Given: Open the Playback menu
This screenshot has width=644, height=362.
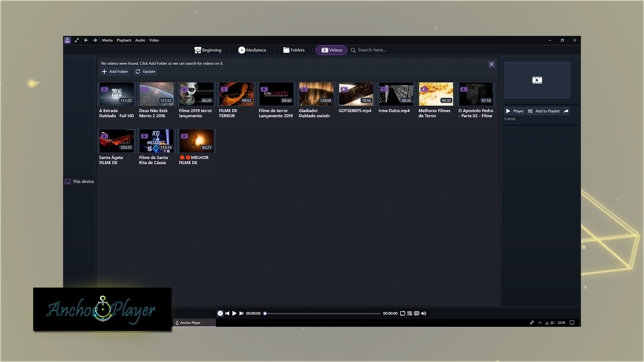Looking at the screenshot, I should click(x=124, y=40).
